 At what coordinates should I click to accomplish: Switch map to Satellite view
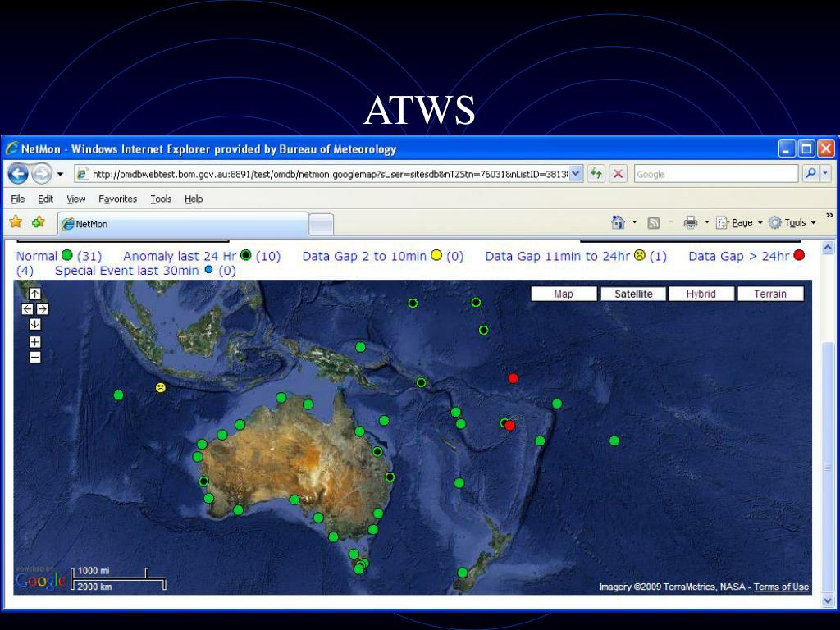[633, 294]
